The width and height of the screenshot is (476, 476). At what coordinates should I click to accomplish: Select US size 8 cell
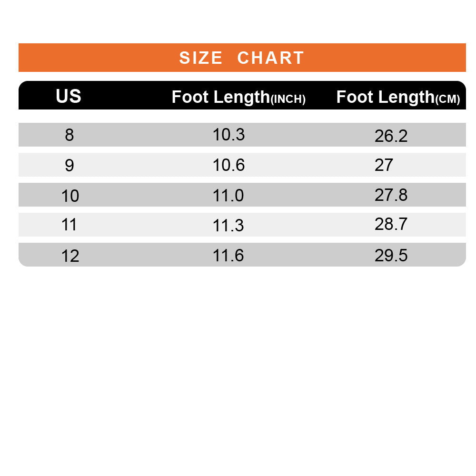coord(69,135)
